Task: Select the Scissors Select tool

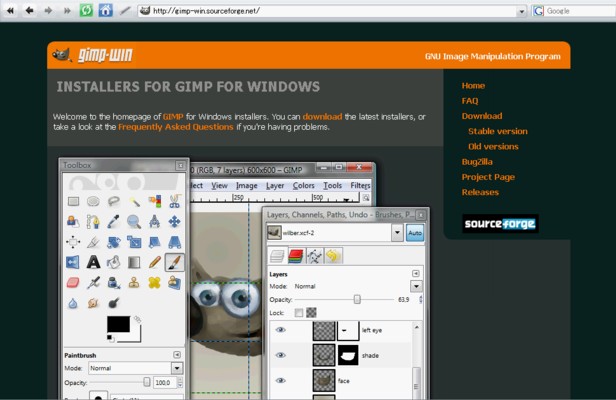Action: (174, 202)
